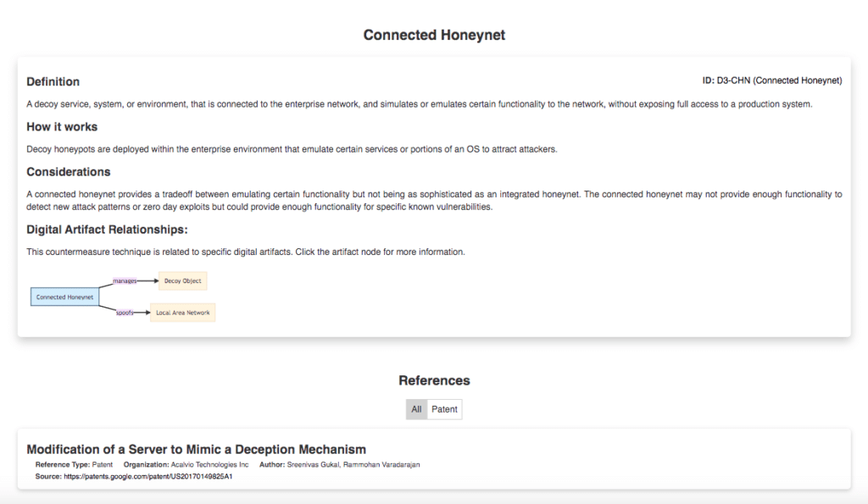
Task: Click the author 'Sreenivas Gukal, Rammohan Varadarajan' text
Action: [353, 465]
